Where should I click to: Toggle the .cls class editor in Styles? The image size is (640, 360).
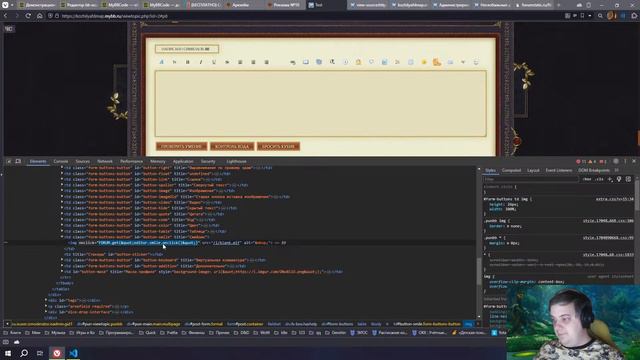tap(599, 179)
